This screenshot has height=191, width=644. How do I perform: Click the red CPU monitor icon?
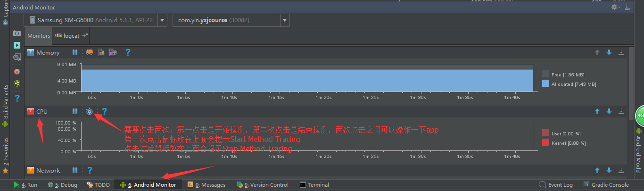pyautogui.click(x=31, y=111)
